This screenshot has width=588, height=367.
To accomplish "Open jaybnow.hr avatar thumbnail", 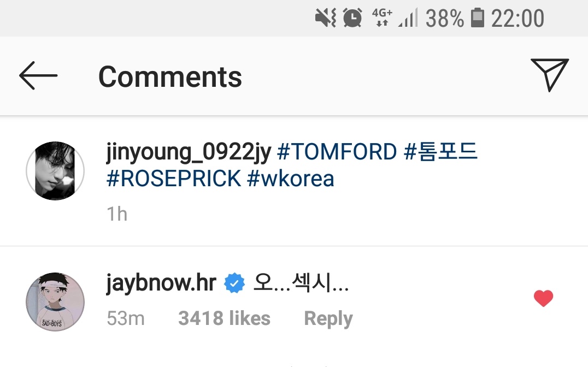I will [55, 302].
